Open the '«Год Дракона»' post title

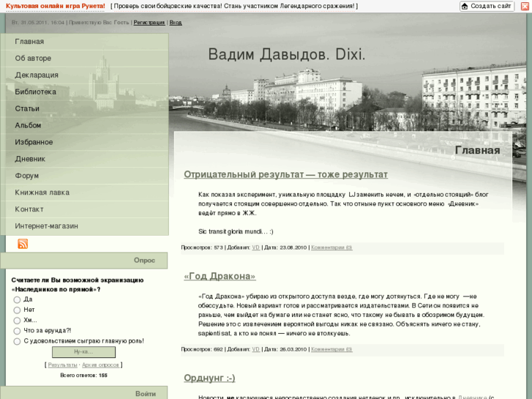[x=220, y=276]
